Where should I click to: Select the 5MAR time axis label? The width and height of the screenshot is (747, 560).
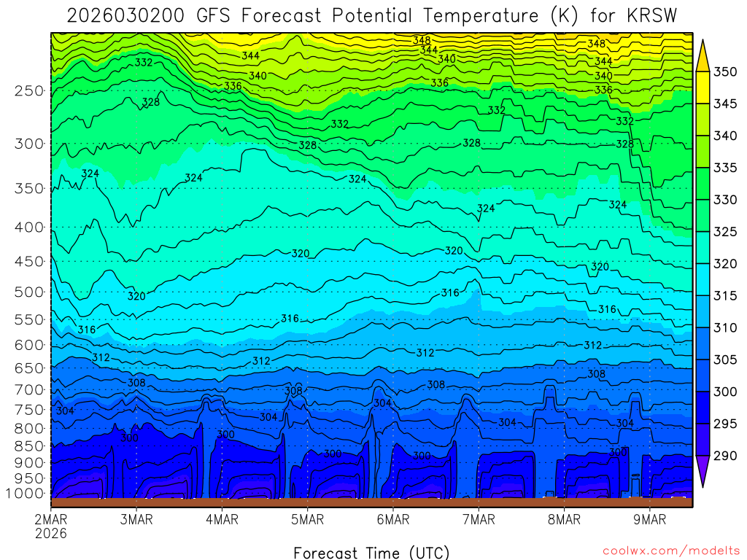click(307, 519)
